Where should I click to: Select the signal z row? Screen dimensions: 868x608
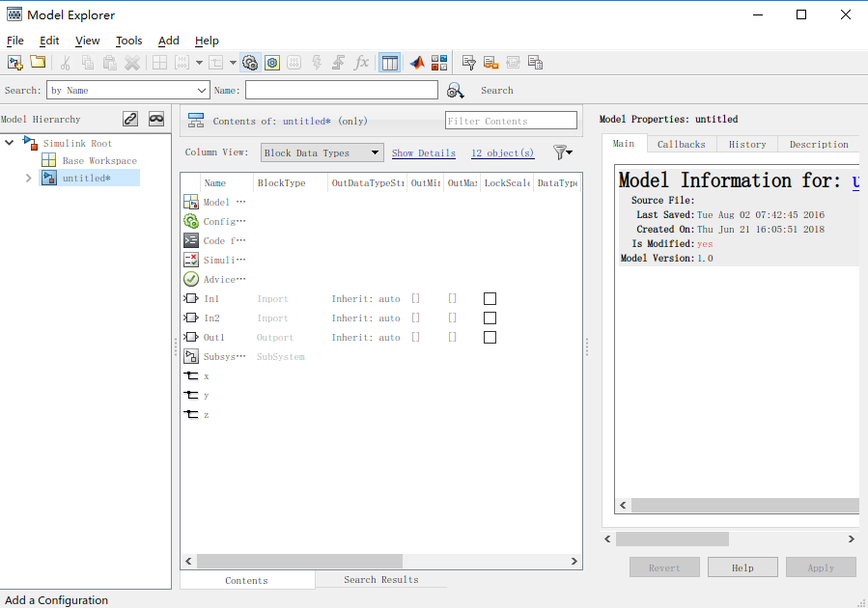(380, 414)
